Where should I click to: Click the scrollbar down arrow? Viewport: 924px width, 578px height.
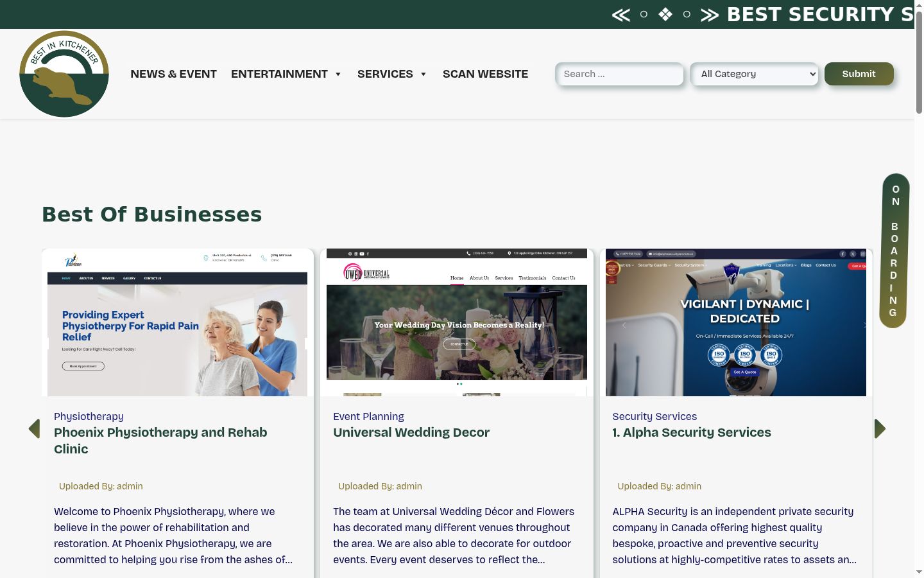click(x=919, y=572)
